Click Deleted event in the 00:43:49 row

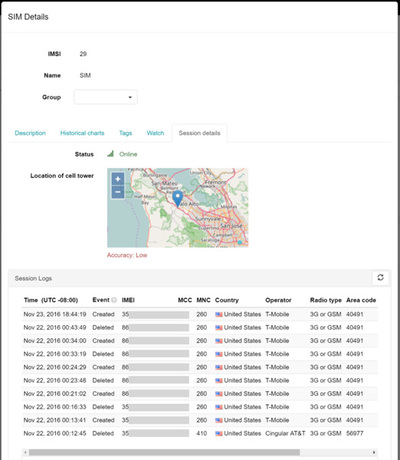(103, 328)
